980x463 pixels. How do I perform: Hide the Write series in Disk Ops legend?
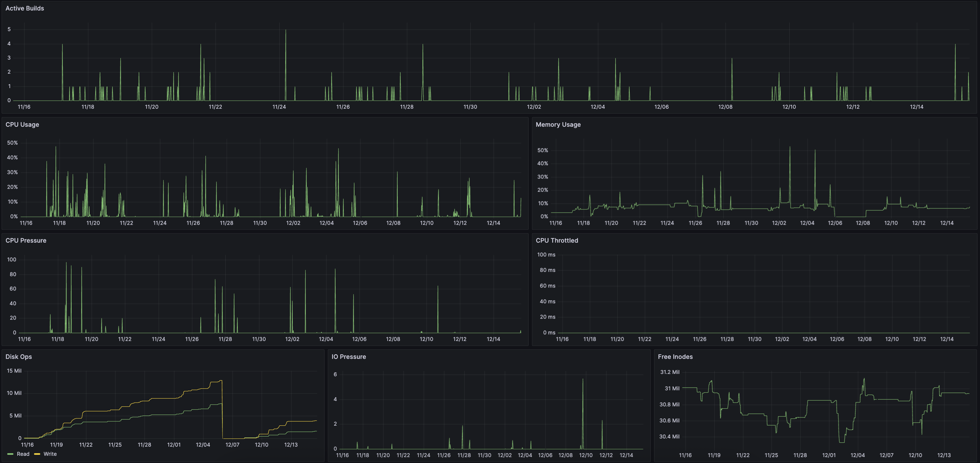(x=49, y=454)
